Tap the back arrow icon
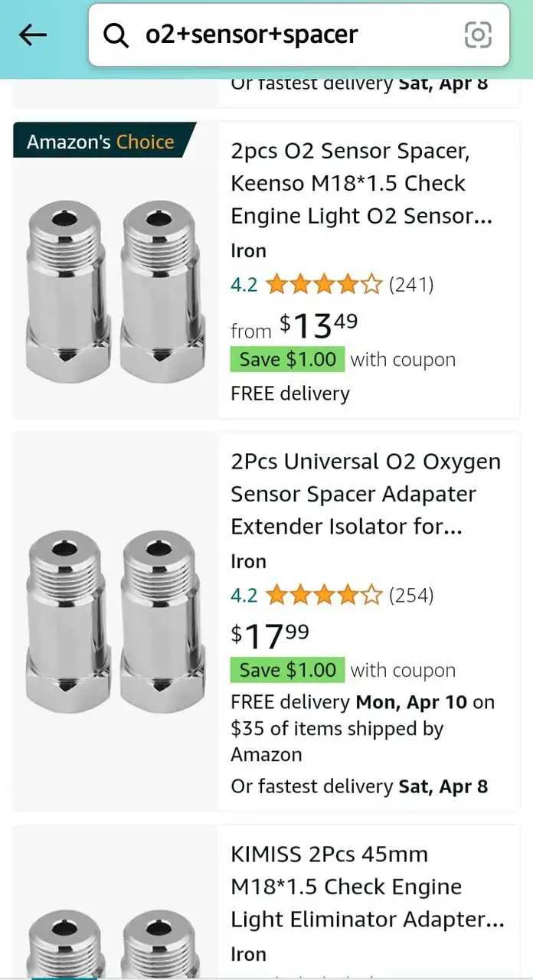Viewport: 533px width, 980px height. click(33, 34)
